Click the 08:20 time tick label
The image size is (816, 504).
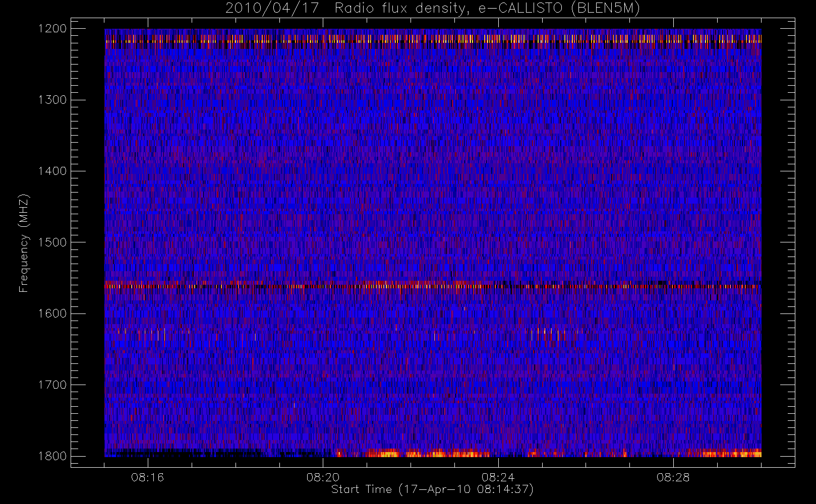[x=323, y=477]
